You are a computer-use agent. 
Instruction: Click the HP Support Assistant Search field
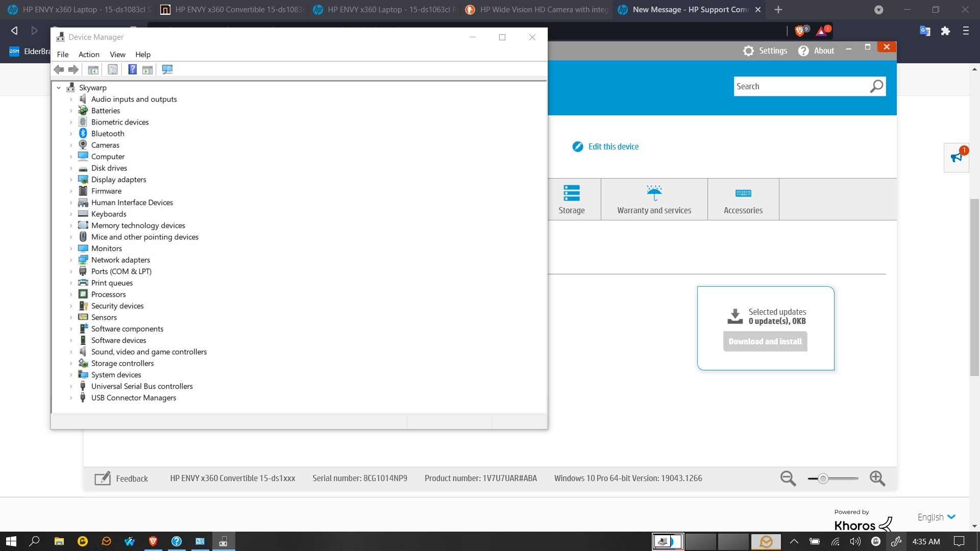801,86
